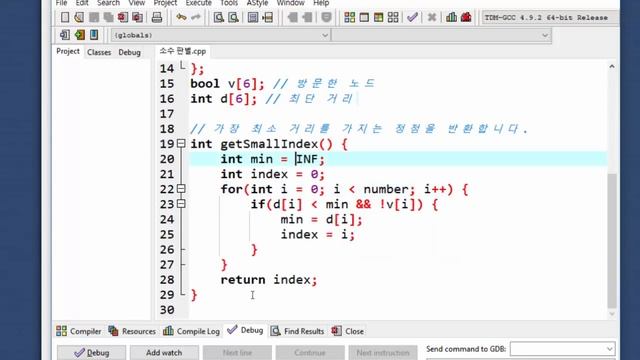The image size is (640, 360).
Task: Click the Debug button in the debug panel
Action: tap(92, 353)
